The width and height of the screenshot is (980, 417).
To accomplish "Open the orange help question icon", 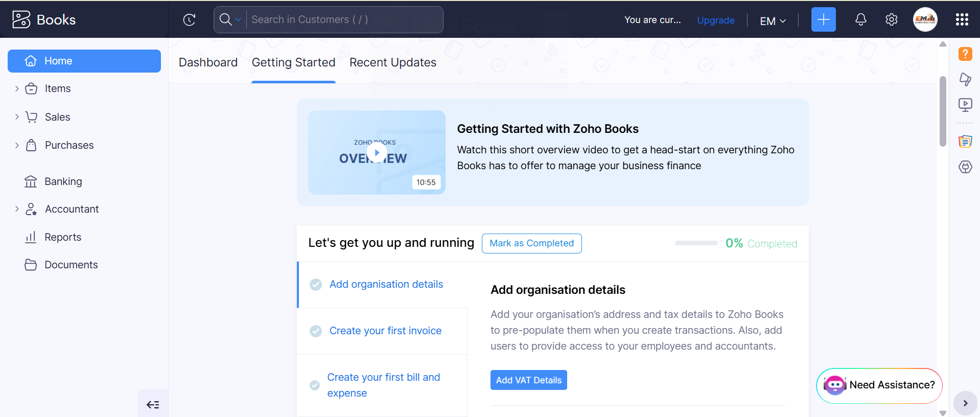I will coord(965,54).
